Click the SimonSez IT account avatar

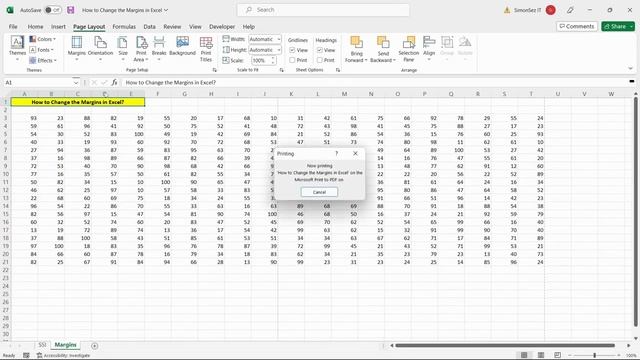[x=550, y=10]
